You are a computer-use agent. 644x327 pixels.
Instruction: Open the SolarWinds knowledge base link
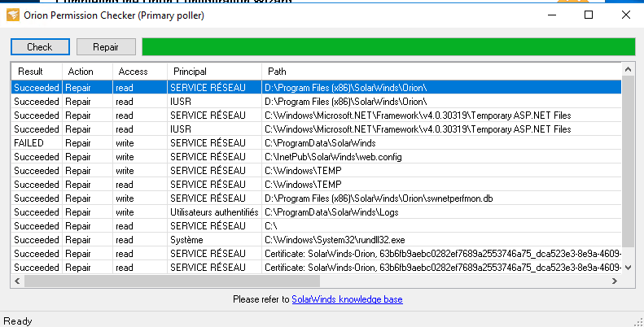347,299
